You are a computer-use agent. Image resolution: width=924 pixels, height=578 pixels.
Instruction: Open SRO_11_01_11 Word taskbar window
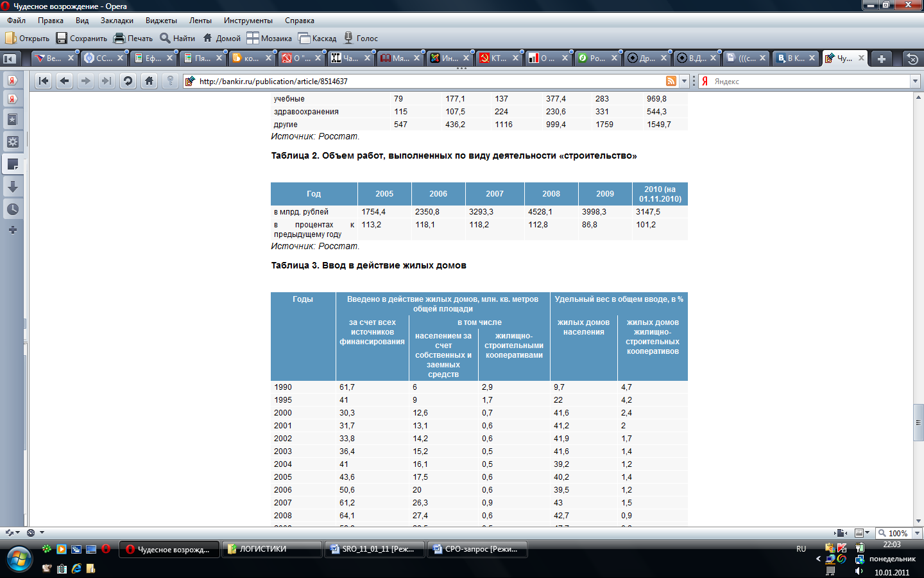pyautogui.click(x=375, y=549)
